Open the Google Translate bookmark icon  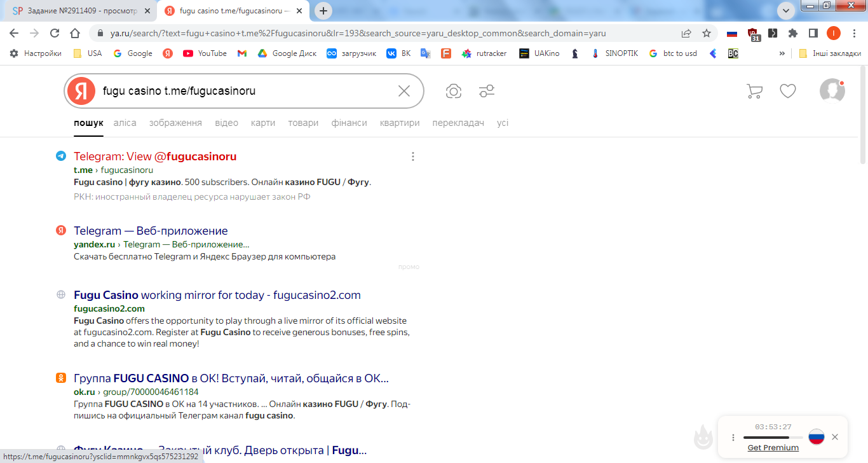point(426,53)
